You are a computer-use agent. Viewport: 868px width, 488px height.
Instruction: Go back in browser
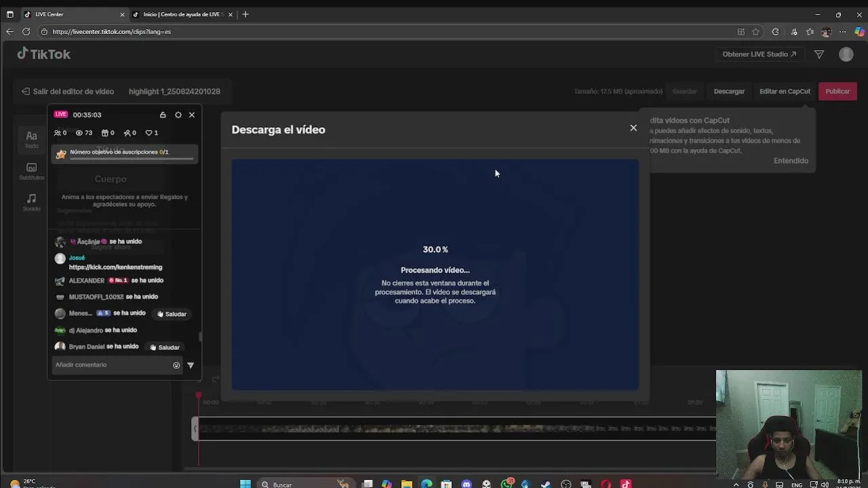pyautogui.click(x=9, y=31)
